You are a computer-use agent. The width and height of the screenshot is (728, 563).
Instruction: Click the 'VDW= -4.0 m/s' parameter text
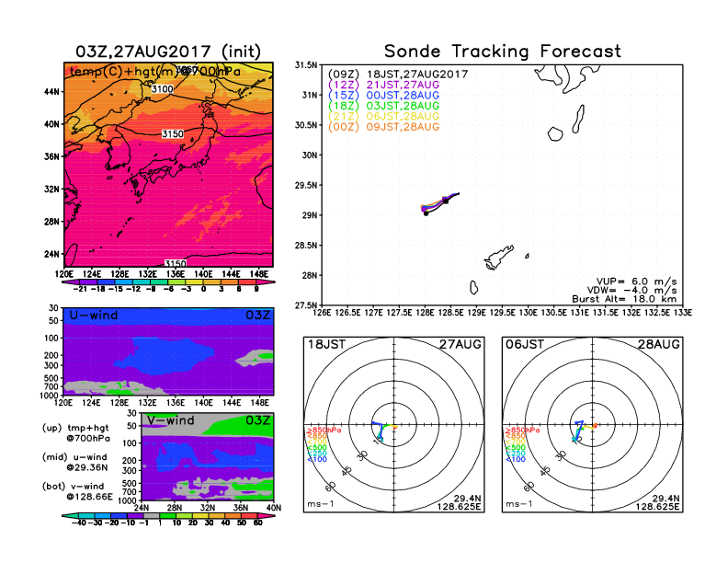click(x=631, y=291)
